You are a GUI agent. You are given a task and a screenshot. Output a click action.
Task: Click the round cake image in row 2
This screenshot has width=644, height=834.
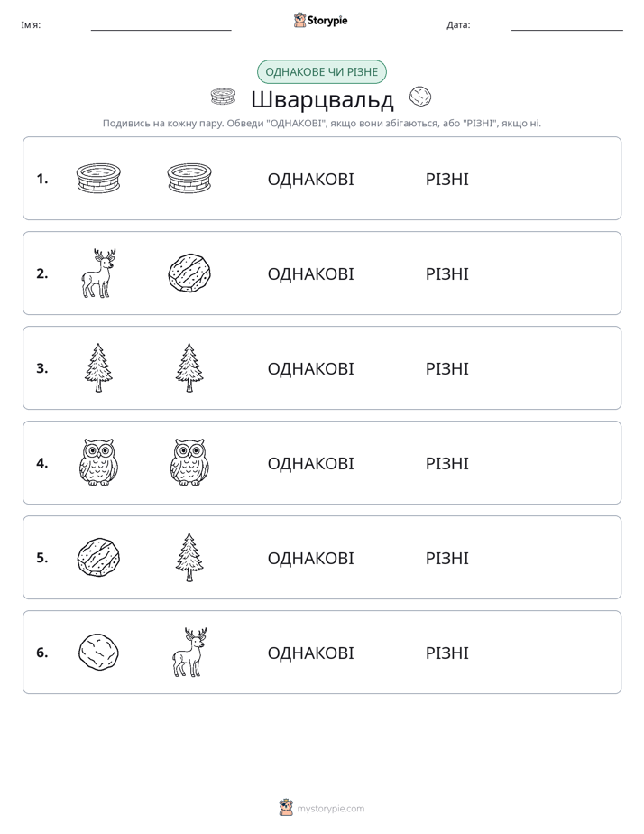coord(189,273)
